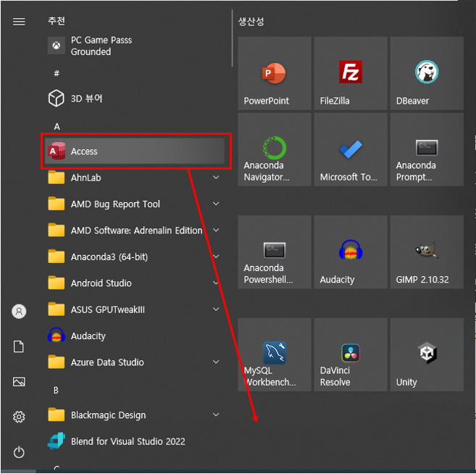Open PC Game Pass Grounded suggestion
This screenshot has width=476, height=474.
(x=135, y=46)
